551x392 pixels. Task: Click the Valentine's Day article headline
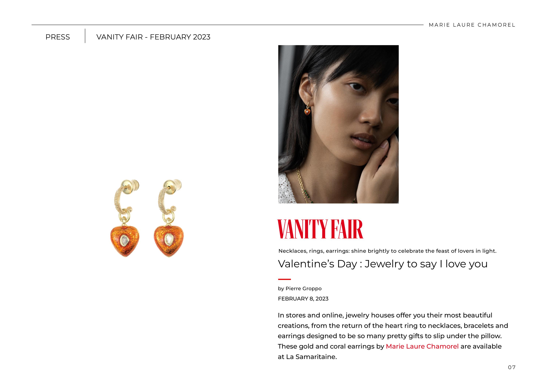[x=383, y=264]
